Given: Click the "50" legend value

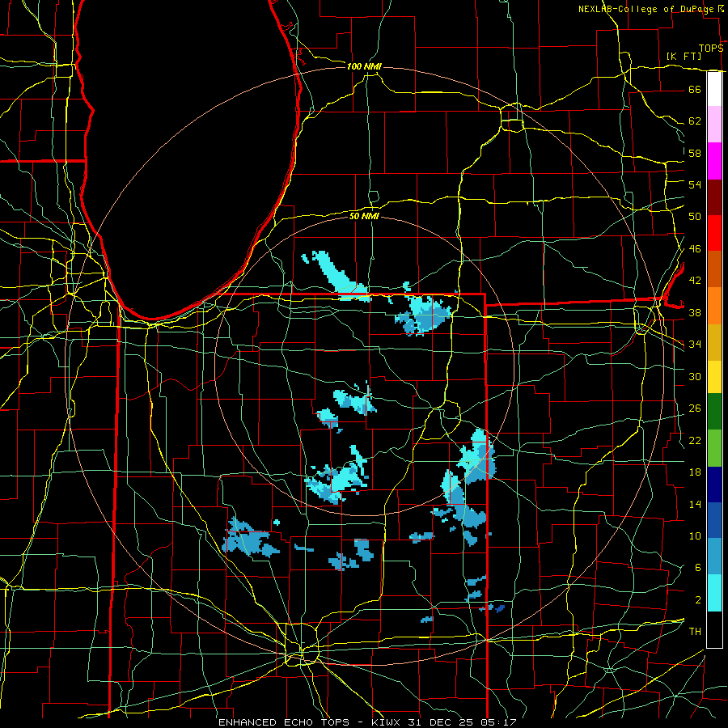Looking at the screenshot, I should (695, 217).
